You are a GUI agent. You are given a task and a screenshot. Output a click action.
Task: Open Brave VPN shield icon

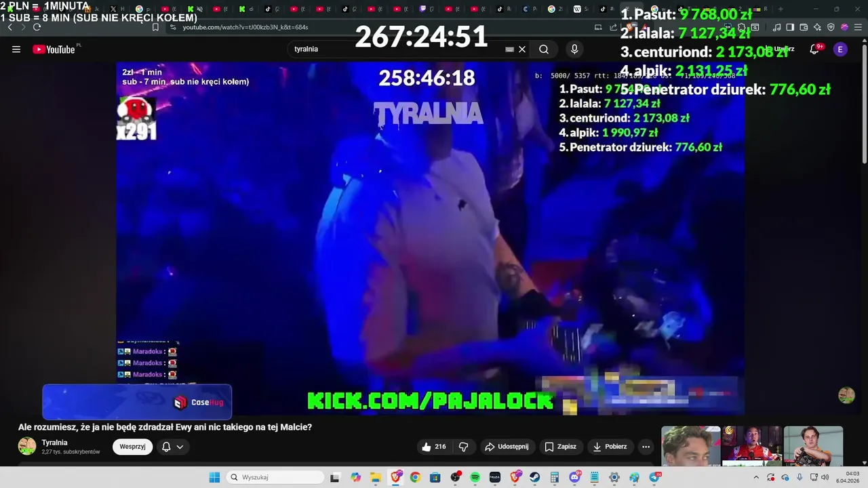(x=831, y=27)
